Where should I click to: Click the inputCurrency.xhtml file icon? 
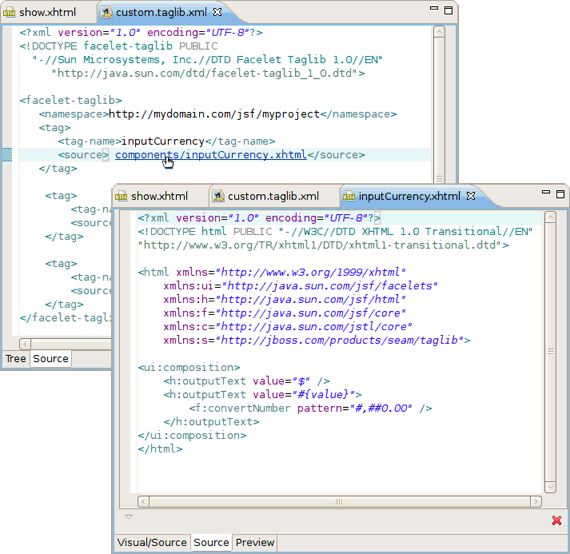(x=349, y=197)
